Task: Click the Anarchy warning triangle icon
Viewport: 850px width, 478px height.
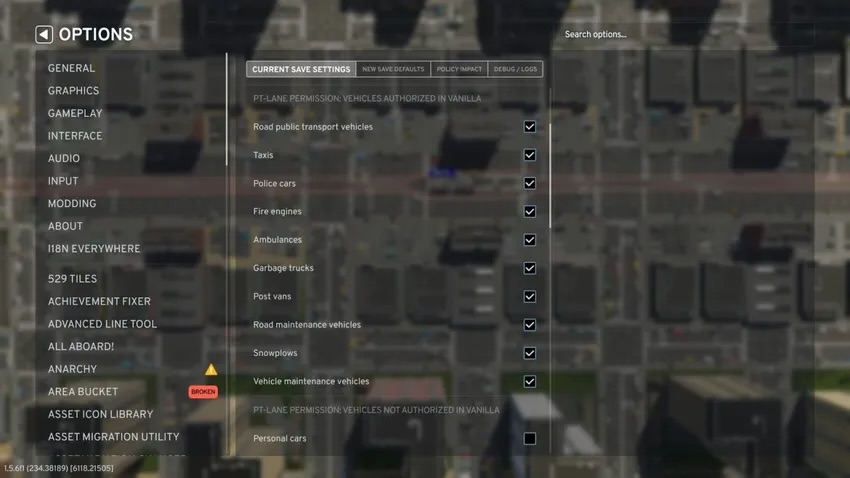Action: tap(211, 369)
